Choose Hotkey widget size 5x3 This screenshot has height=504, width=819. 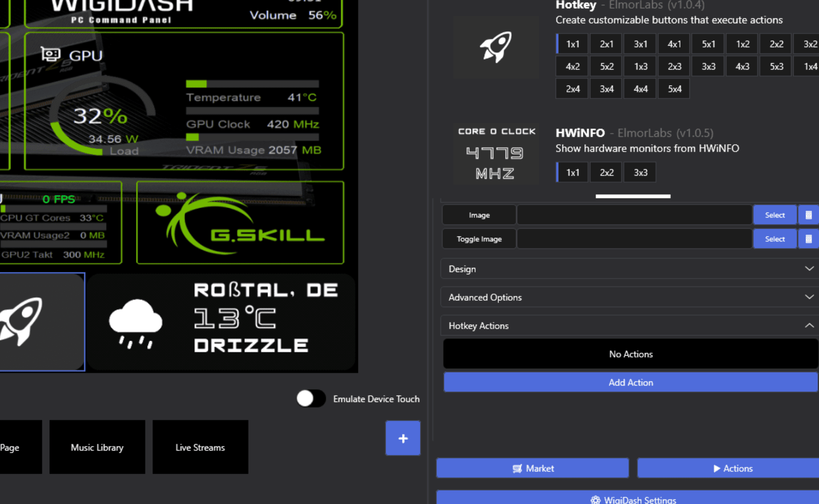pyautogui.click(x=776, y=66)
